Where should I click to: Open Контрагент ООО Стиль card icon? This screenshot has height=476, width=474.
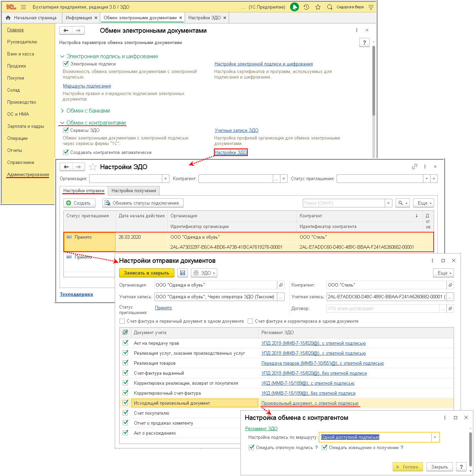pyautogui.click(x=450, y=285)
